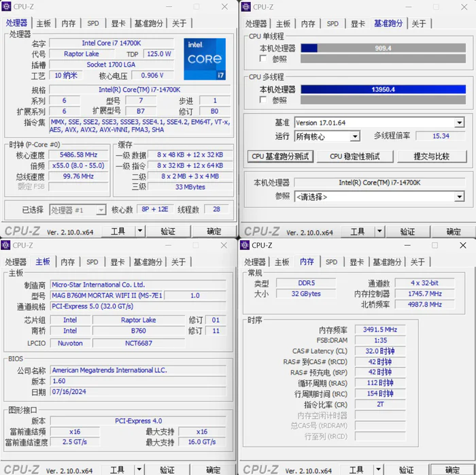Click multi-thread score bar 13950.4
The height and width of the screenshot is (475, 476).
tap(383, 89)
